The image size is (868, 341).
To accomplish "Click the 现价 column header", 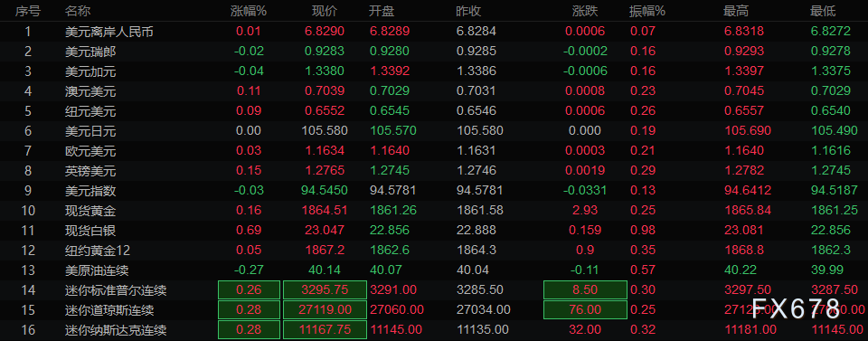I will (325, 11).
